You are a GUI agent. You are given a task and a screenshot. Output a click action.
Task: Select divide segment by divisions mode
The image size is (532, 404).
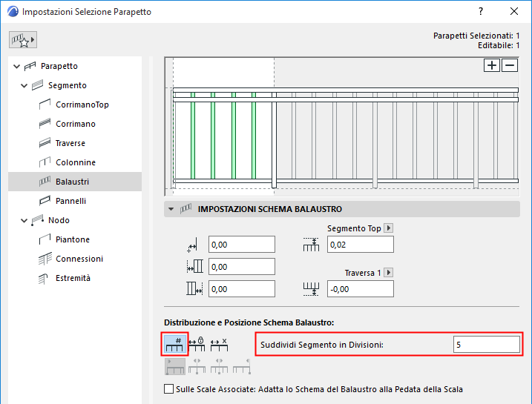pos(174,345)
